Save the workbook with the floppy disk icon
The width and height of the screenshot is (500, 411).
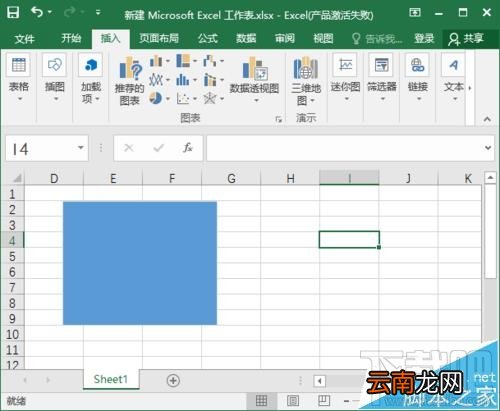point(13,13)
